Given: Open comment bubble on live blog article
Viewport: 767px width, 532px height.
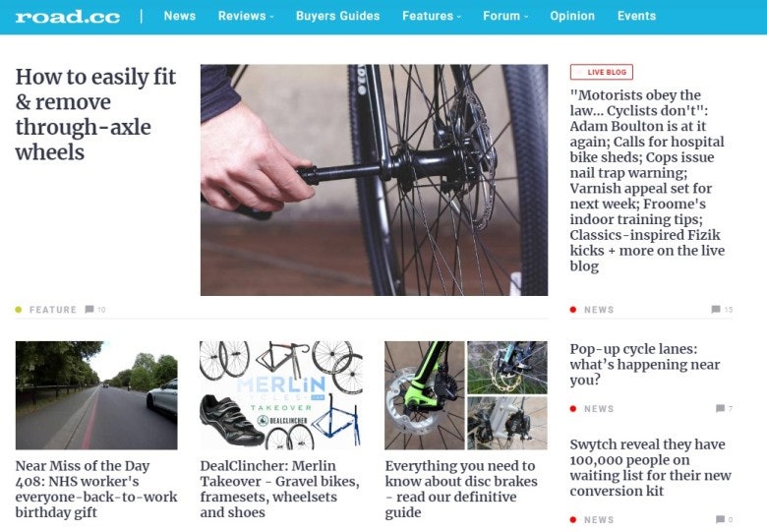Looking at the screenshot, I should click(715, 310).
